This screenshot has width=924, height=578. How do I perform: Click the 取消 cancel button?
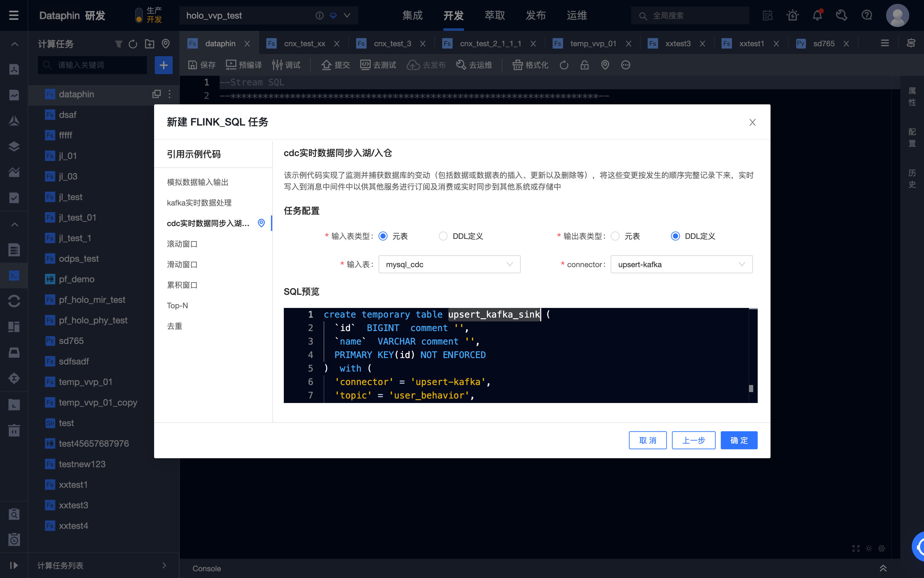point(647,440)
